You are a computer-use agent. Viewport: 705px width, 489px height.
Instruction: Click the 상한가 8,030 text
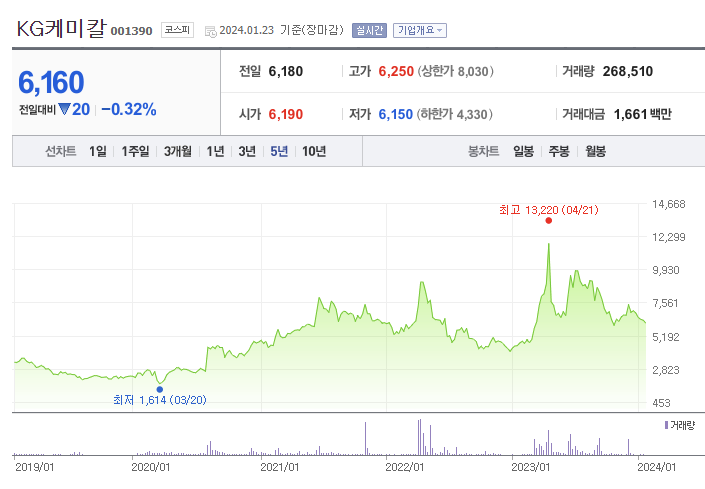coord(455,71)
